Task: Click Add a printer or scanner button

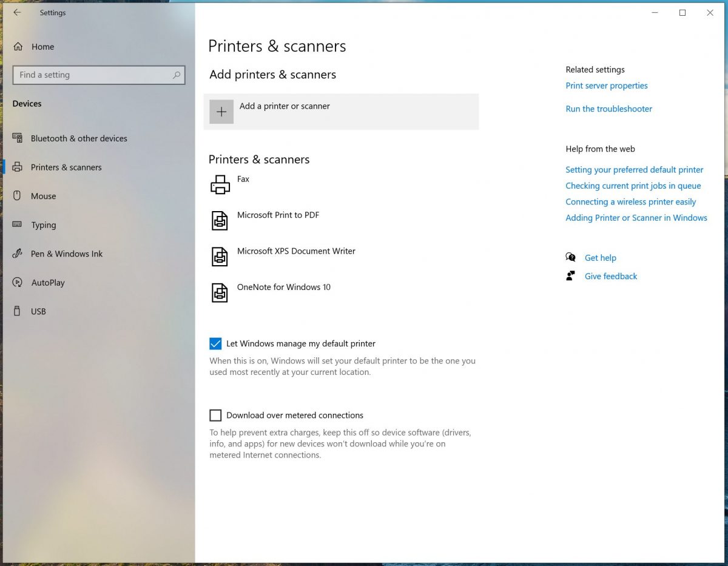Action: point(341,112)
